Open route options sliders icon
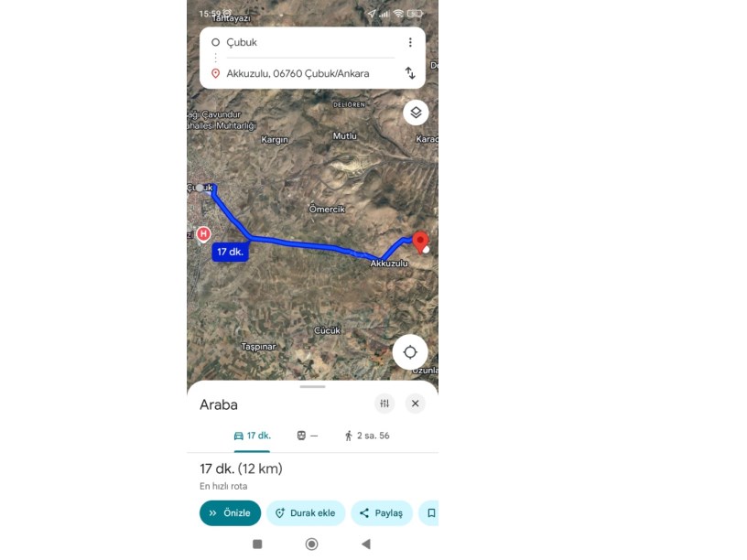Image resolution: width=747 pixels, height=560 pixels. (384, 404)
